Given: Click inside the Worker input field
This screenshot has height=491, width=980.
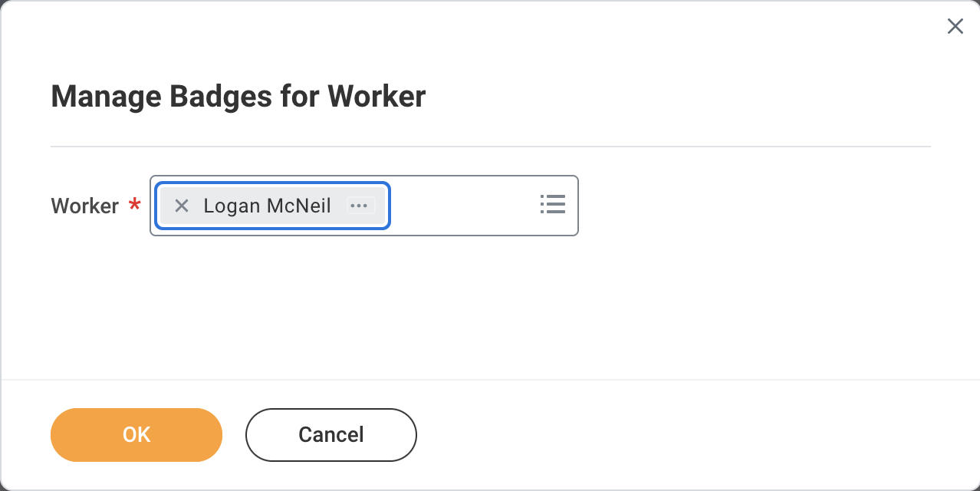Looking at the screenshot, I should pos(460,205).
